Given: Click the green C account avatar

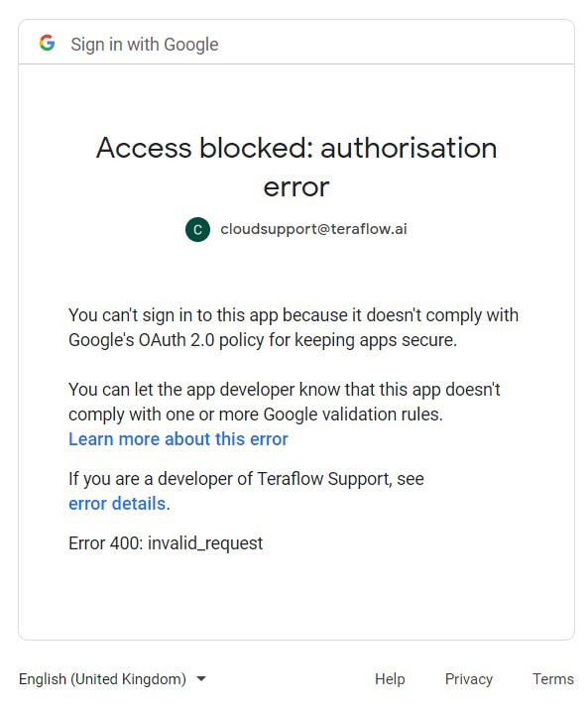Looking at the screenshot, I should pos(197,229).
